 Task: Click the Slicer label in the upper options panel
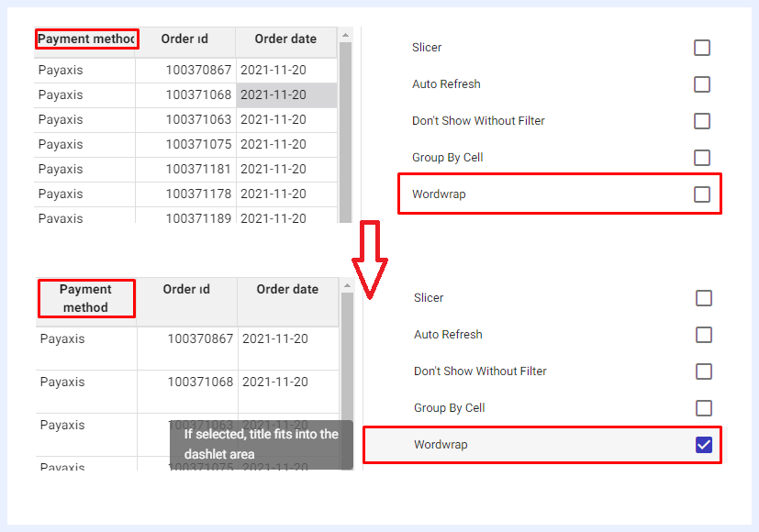point(427,48)
